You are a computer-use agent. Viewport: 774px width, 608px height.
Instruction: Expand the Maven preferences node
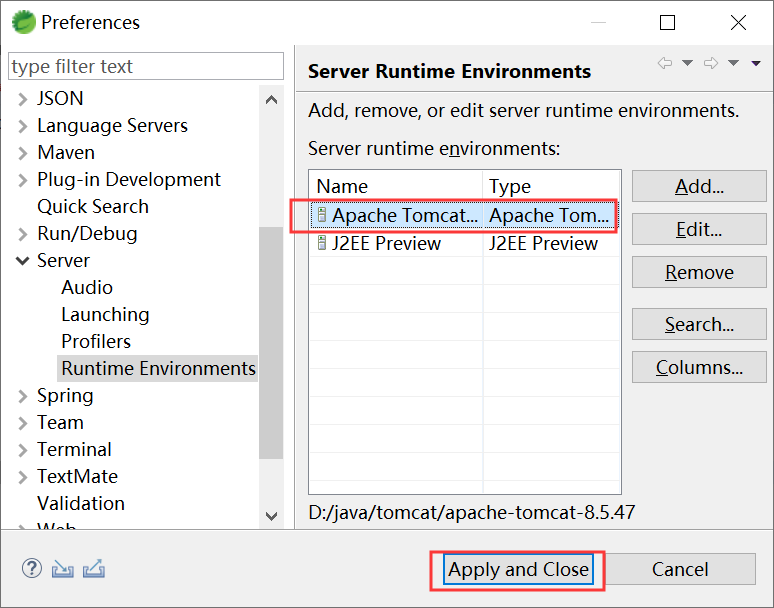[x=23, y=153]
